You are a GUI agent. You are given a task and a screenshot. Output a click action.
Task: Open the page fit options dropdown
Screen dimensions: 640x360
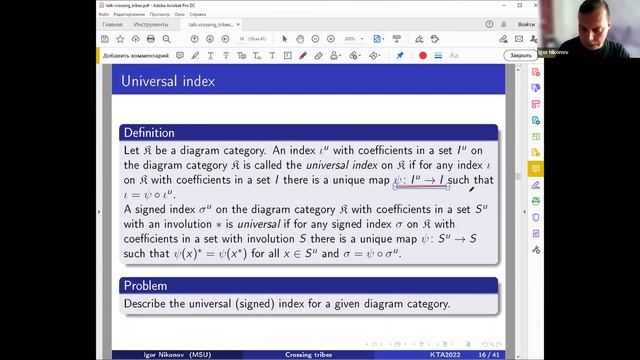click(378, 39)
